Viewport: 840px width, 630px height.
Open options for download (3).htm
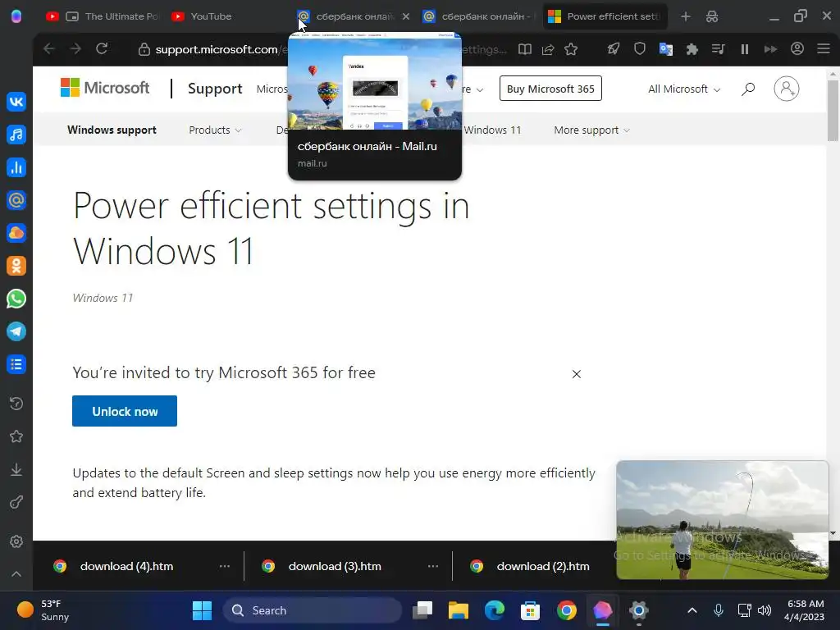click(433, 566)
